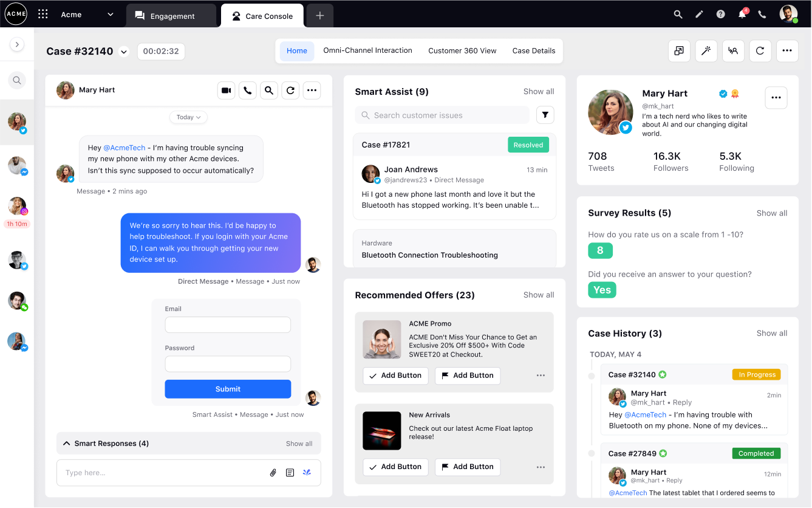Open the help question mark icon

[720, 15]
